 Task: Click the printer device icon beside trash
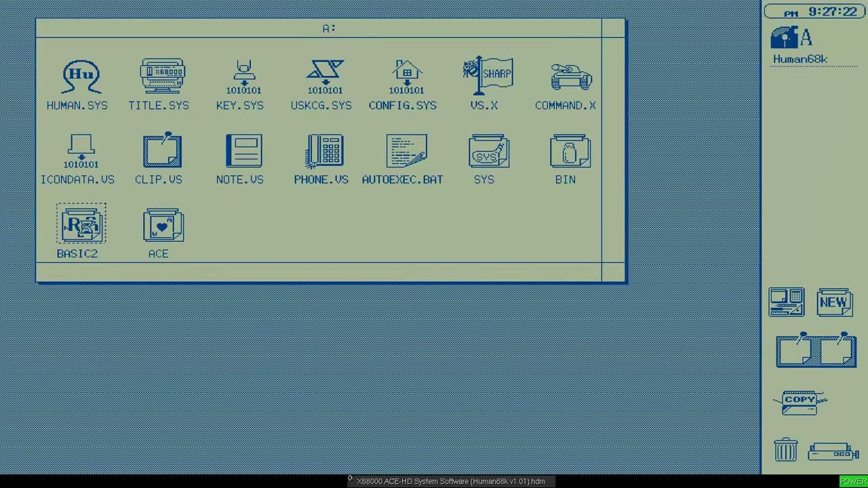click(x=833, y=451)
